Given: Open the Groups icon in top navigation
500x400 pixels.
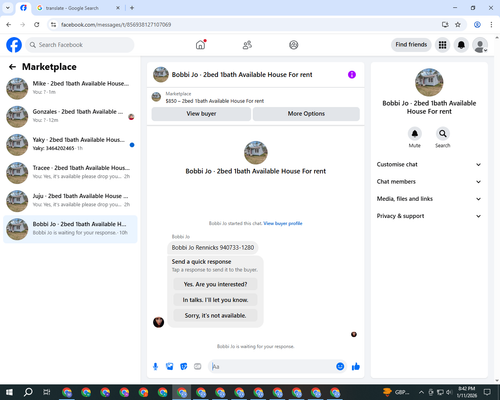Looking at the screenshot, I should pos(294,45).
